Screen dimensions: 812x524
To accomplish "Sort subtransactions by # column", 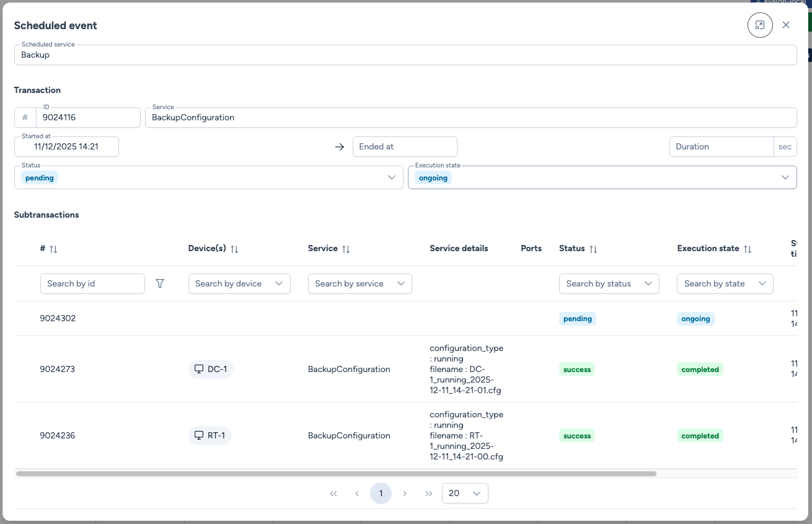I will coord(53,249).
